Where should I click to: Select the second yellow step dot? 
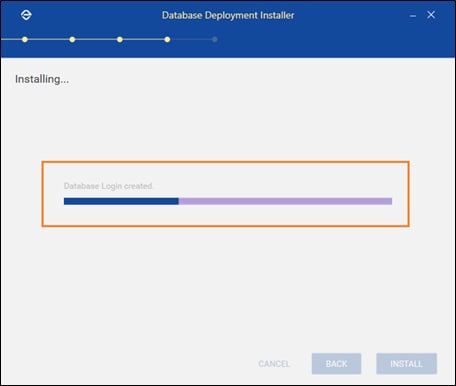pos(72,39)
